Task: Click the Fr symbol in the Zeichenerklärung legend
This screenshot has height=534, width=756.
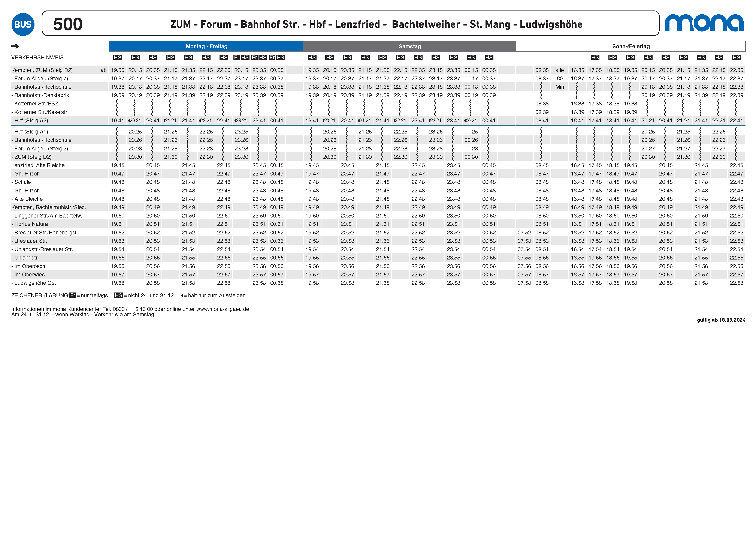Action: [x=72, y=295]
